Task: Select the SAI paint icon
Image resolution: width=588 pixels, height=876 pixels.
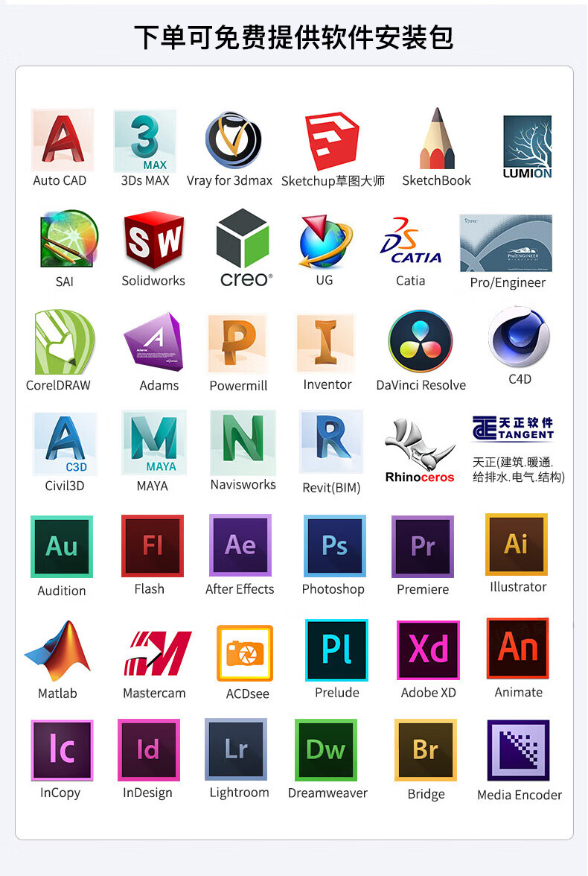Action: (x=69, y=239)
